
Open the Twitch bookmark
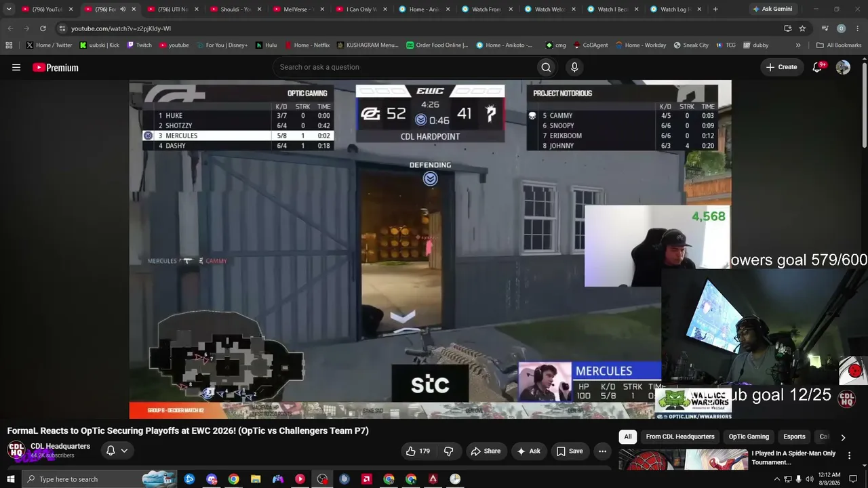point(139,45)
